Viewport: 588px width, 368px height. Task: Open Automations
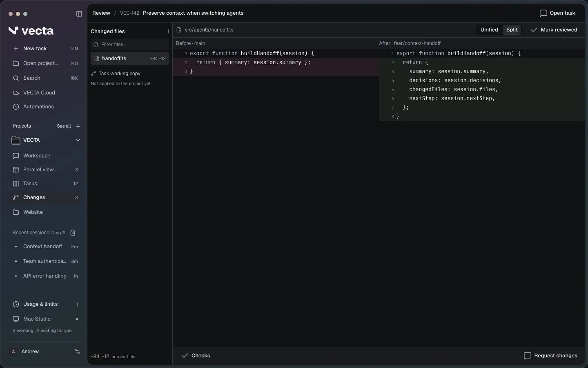45,107
